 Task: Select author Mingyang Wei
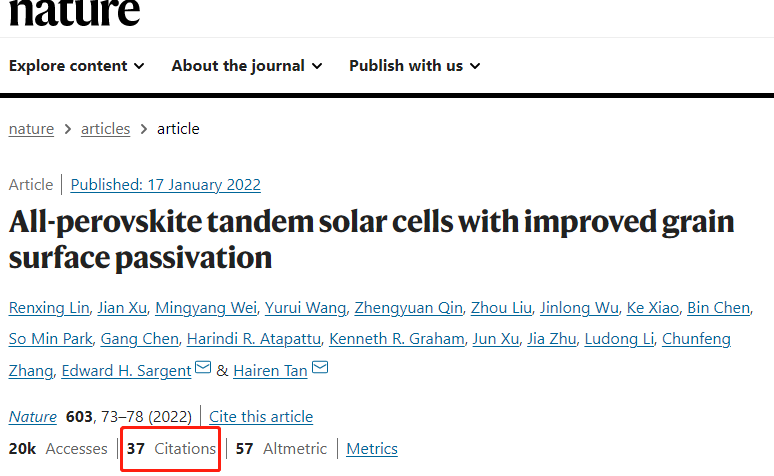(x=206, y=308)
